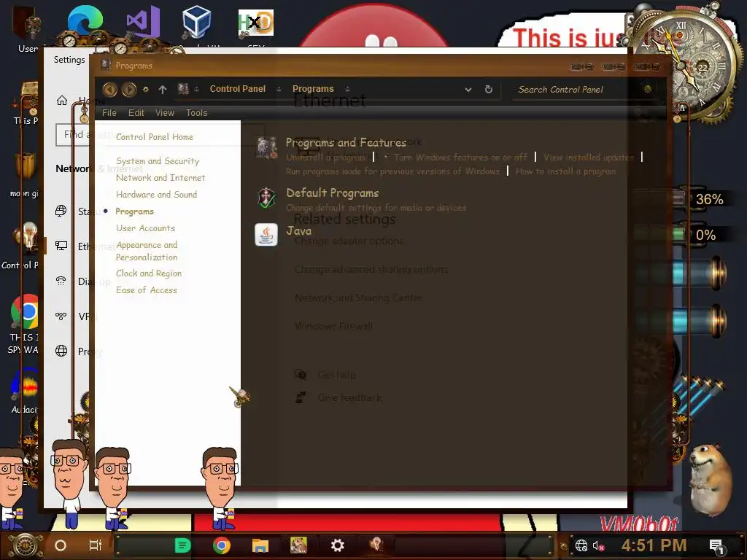Open Chrome from the taskbar

tap(222, 545)
